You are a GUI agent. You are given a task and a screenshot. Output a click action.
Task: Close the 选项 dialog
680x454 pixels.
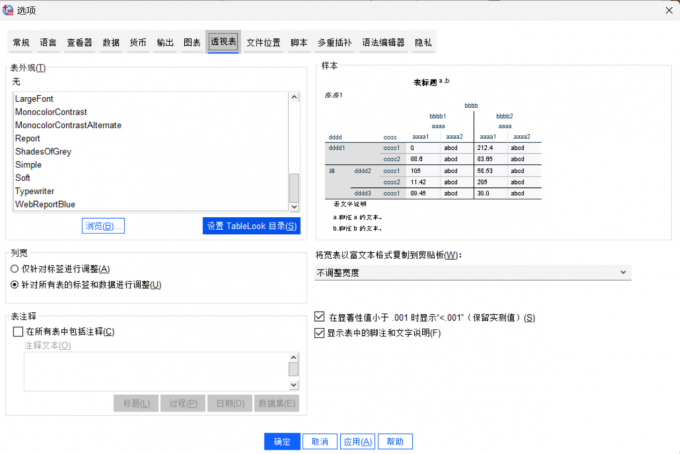tap(669, 10)
